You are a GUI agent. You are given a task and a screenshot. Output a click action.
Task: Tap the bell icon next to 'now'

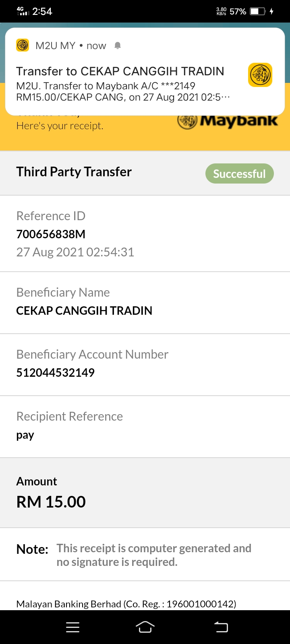coord(118,45)
